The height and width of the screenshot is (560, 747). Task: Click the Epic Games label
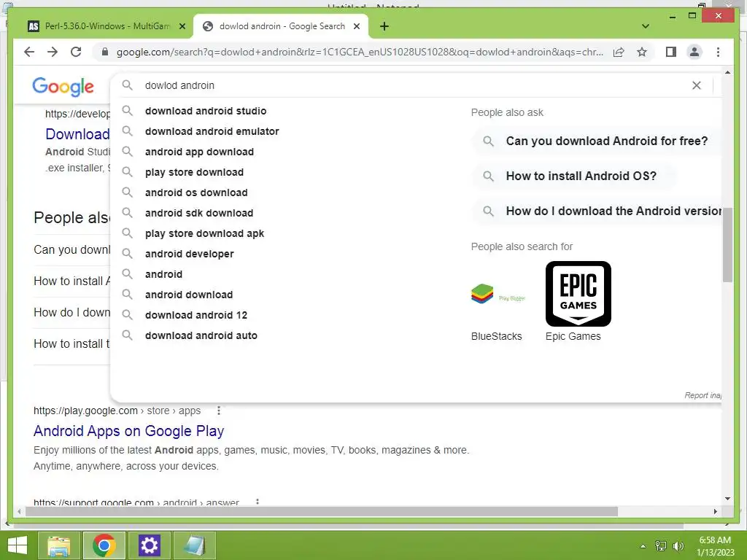(573, 336)
